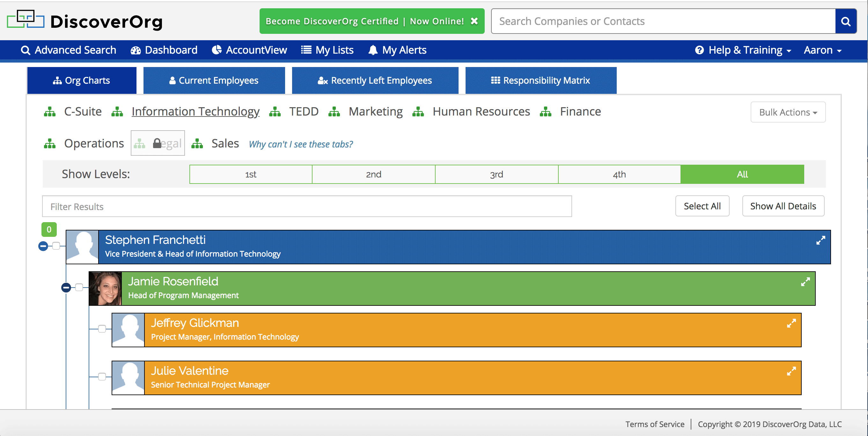
Task: Select the Sales department
Action: pos(225,143)
